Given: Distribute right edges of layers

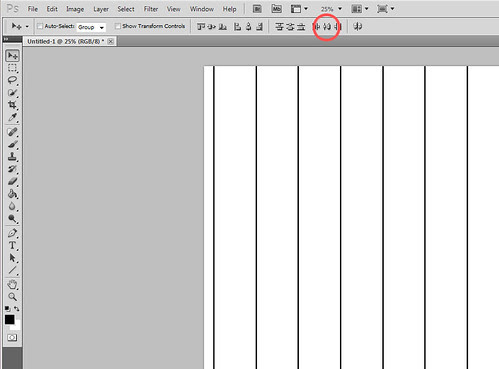Looking at the screenshot, I should [x=337, y=26].
